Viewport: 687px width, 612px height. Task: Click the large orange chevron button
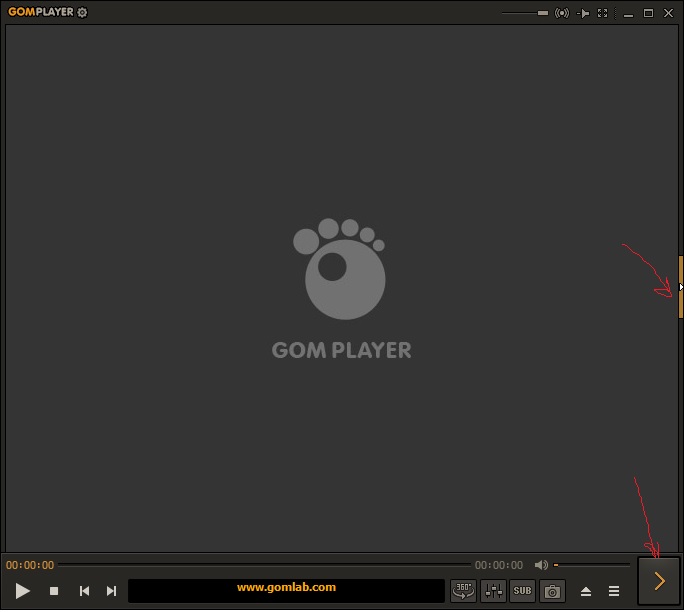(661, 583)
